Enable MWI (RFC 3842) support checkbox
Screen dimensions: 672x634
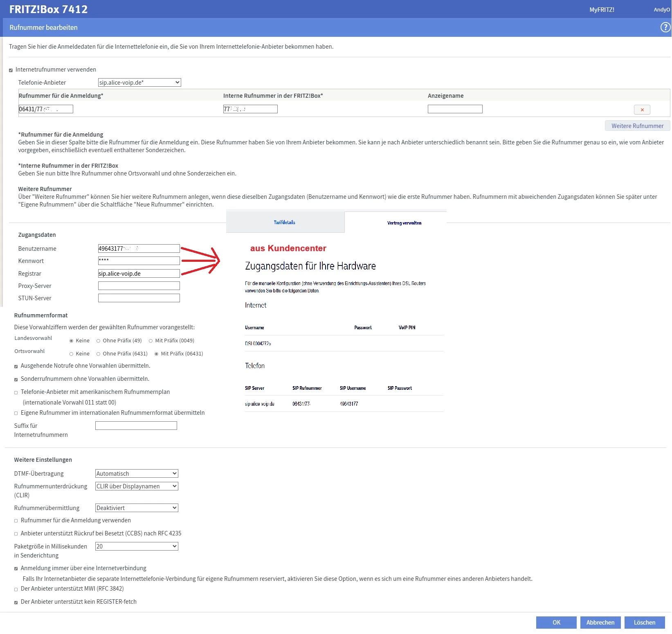16,589
